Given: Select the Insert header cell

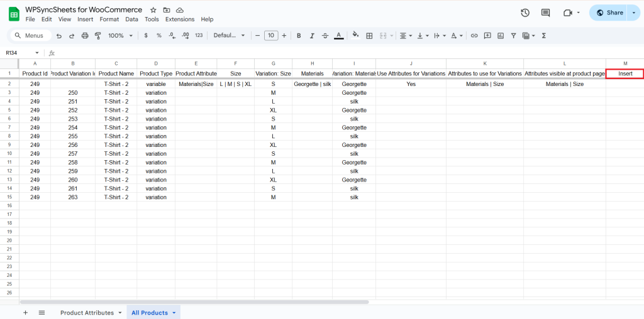Looking at the screenshot, I should (x=625, y=74).
